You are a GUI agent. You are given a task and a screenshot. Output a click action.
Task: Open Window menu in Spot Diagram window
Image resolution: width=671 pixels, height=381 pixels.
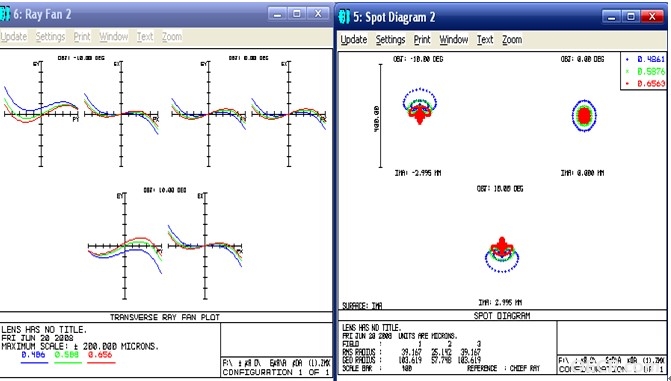point(454,39)
